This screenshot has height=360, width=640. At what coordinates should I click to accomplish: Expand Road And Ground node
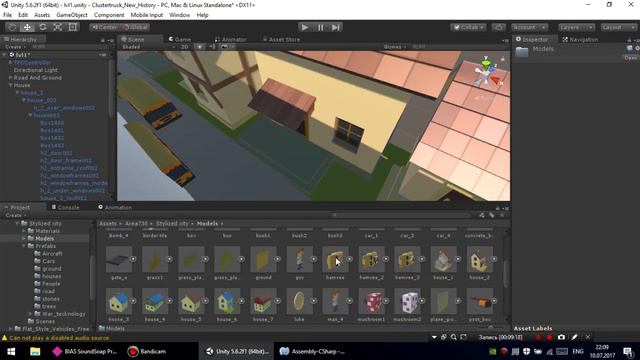(11, 78)
